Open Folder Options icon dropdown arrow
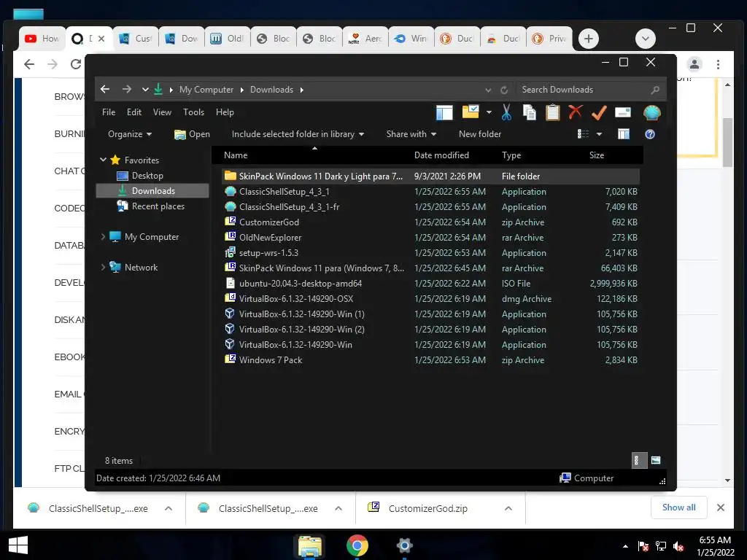The width and height of the screenshot is (747, 560). (489, 112)
